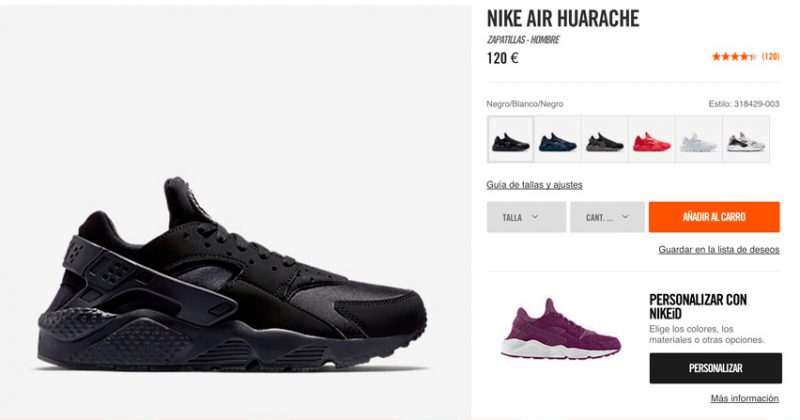
Task: Click the Añadir al carro button
Action: point(714,217)
